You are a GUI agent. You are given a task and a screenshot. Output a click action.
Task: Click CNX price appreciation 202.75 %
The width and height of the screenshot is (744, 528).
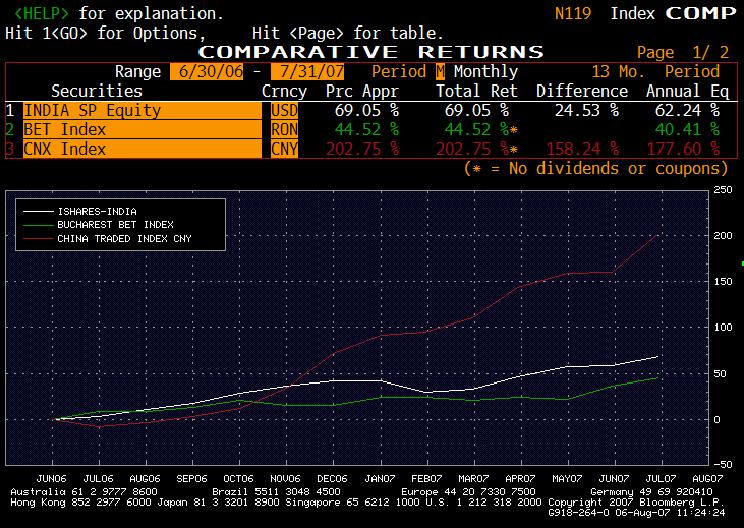[x=363, y=149]
